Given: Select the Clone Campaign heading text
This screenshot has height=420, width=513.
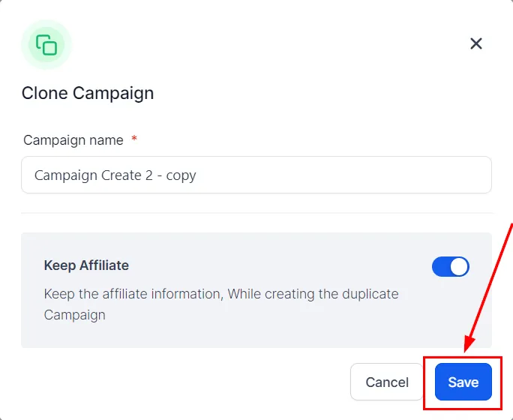Looking at the screenshot, I should point(88,93).
